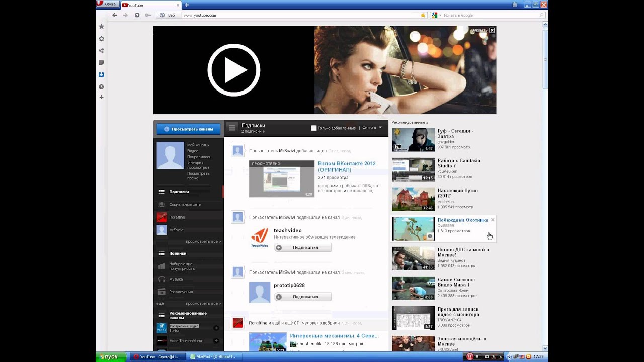
Task: Open История просмотров link
Action: pyautogui.click(x=198, y=165)
